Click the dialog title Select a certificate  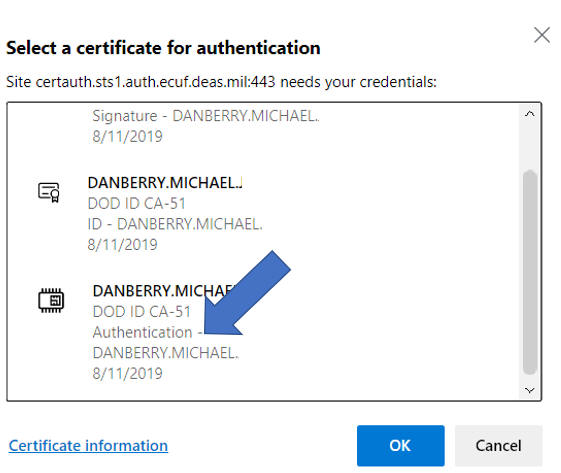click(x=163, y=48)
